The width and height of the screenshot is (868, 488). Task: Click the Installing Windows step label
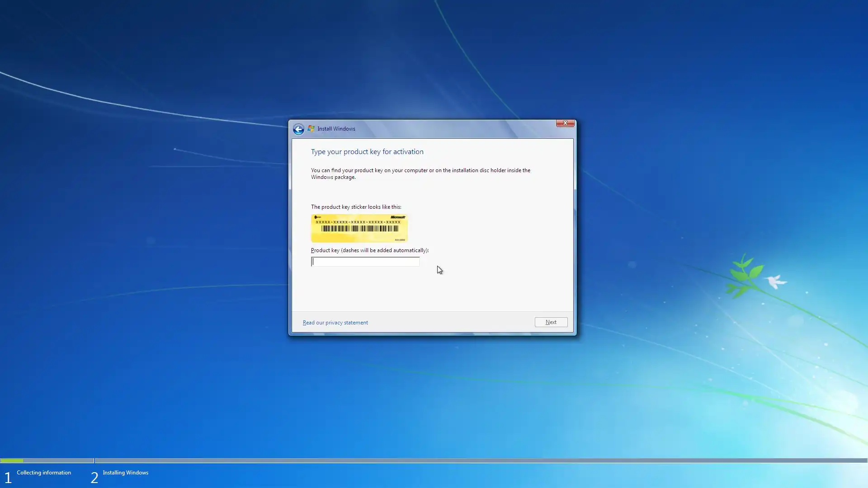pyautogui.click(x=125, y=473)
